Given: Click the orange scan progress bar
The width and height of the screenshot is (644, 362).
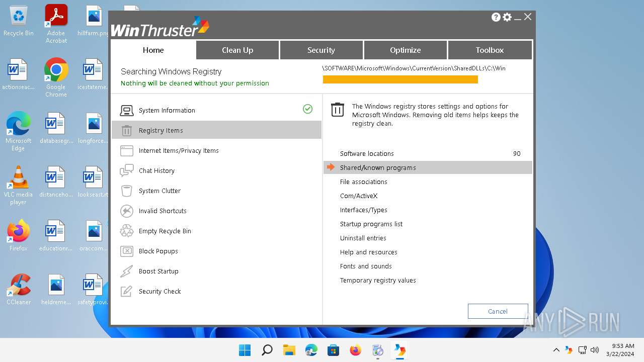Looking at the screenshot, I should 400,79.
